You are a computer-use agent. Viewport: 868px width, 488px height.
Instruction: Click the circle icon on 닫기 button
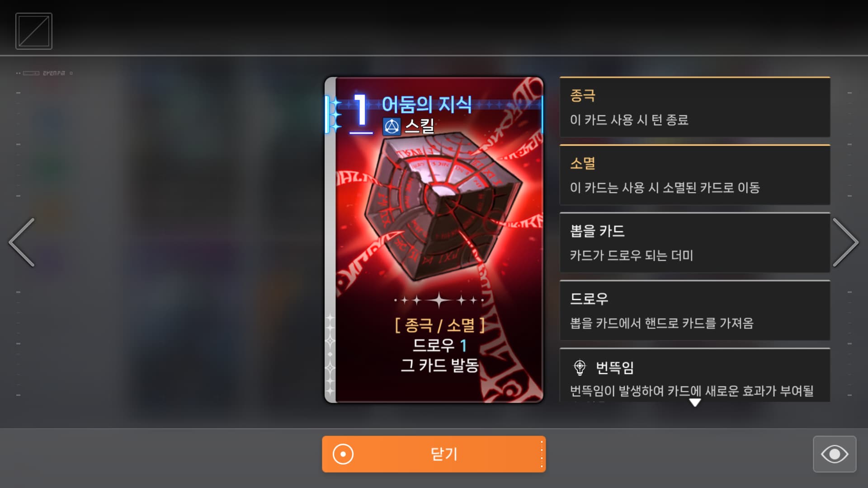[x=343, y=454]
